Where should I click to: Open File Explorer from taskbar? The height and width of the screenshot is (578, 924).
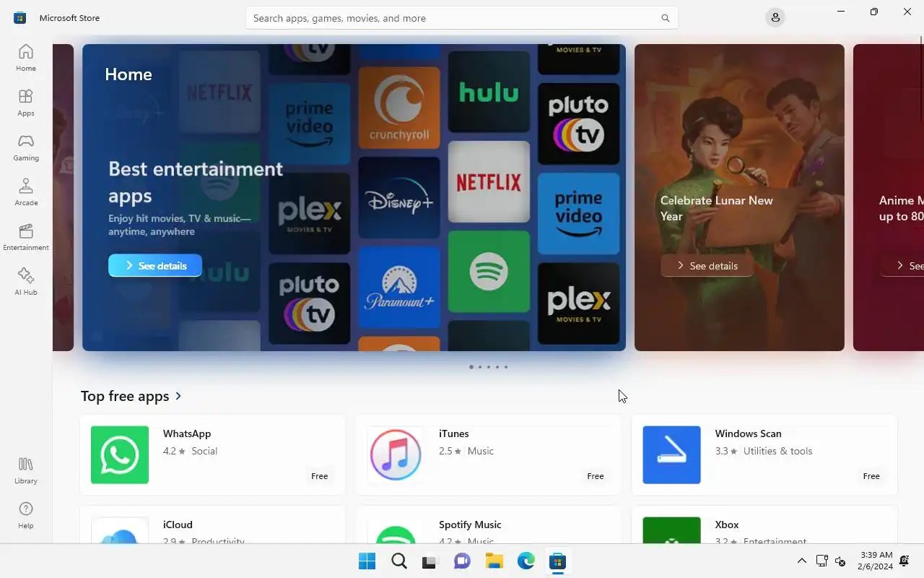494,561
